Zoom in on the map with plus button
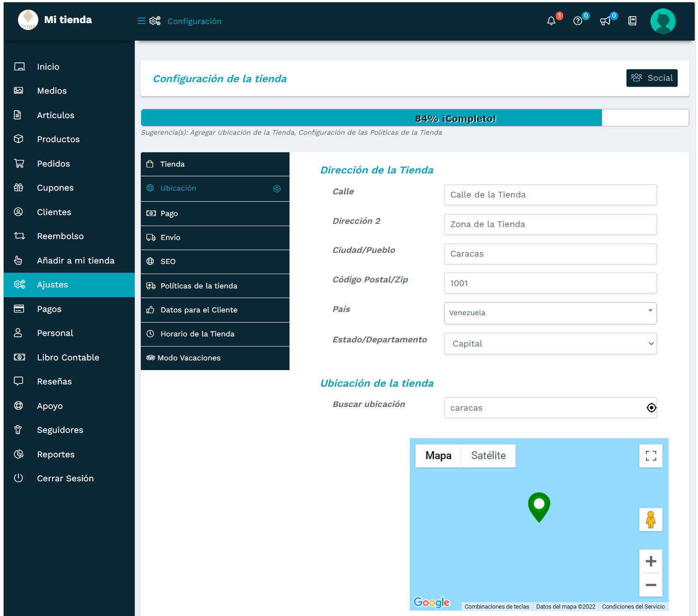This screenshot has width=698, height=616. [651, 561]
